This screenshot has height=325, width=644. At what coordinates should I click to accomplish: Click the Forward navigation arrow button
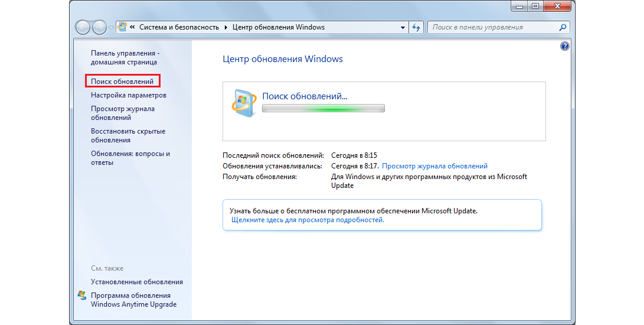[99, 28]
